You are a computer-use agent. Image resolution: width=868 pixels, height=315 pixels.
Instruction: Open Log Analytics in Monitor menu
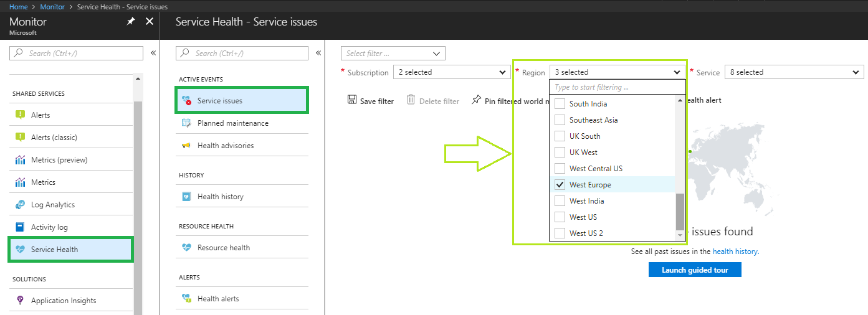pos(71,205)
